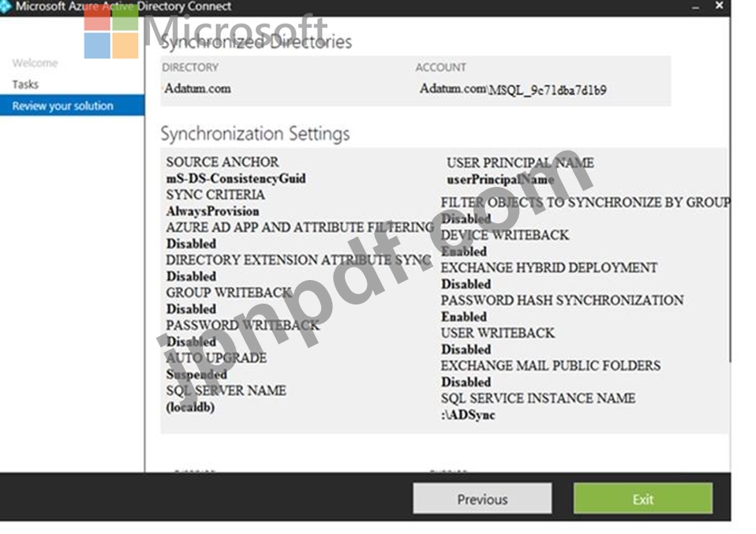Click the Azure AD Connect title bar icon
This screenshot has width=756, height=534.
pos(5,6)
